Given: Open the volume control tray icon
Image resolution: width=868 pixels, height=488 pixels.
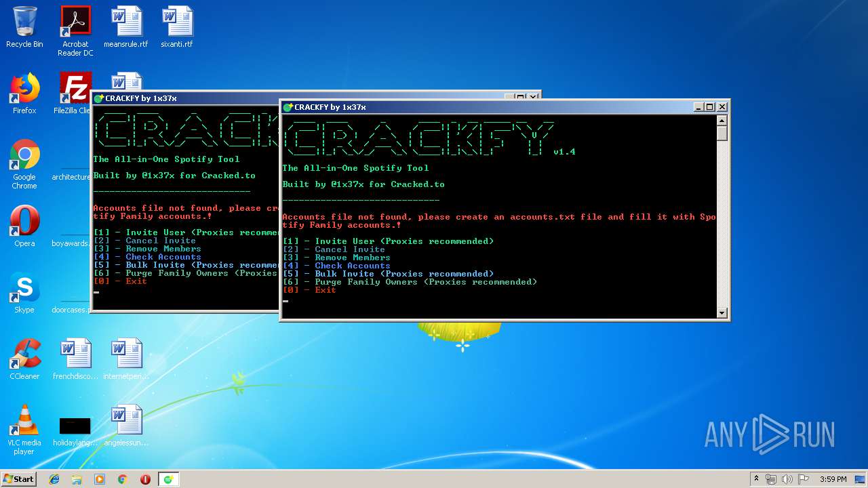Looking at the screenshot, I should pyautogui.click(x=787, y=479).
